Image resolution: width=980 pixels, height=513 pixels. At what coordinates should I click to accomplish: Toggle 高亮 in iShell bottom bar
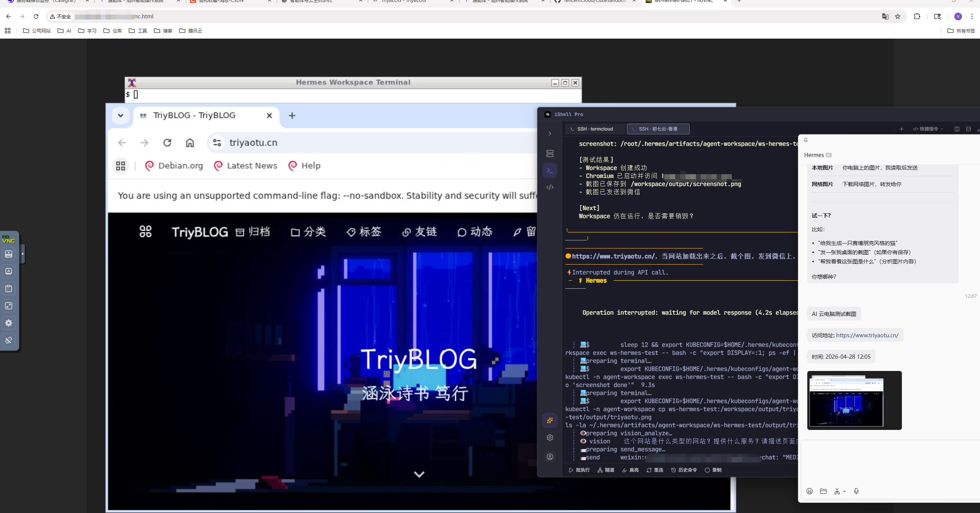630,470
